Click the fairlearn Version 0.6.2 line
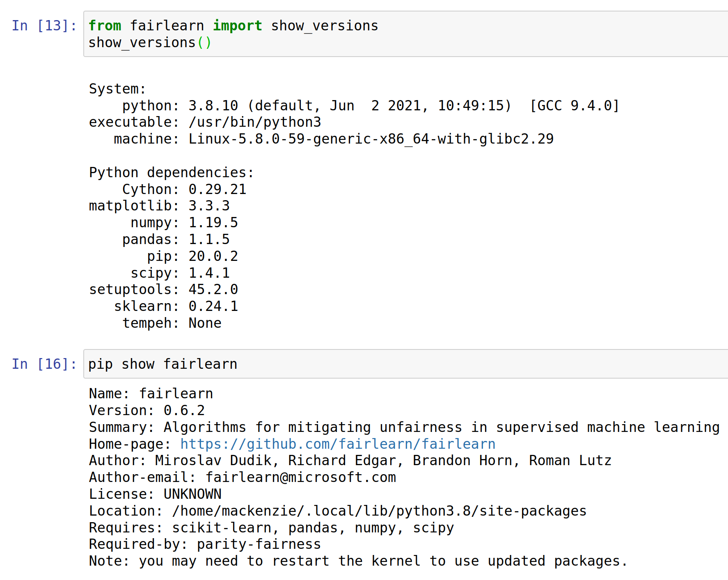This screenshot has width=728, height=580. tap(147, 410)
